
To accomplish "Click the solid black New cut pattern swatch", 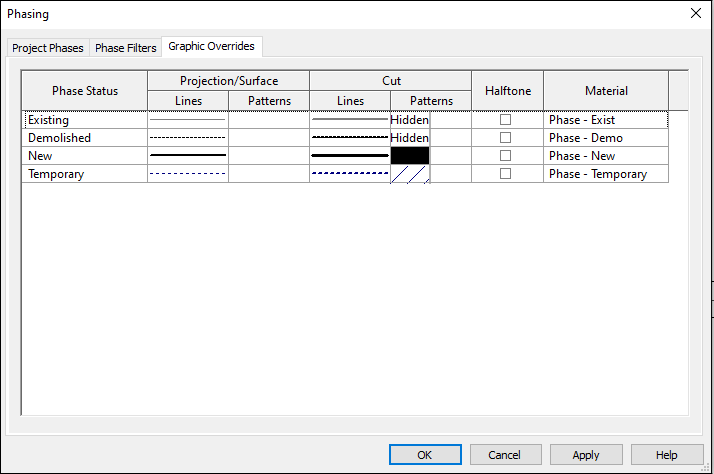I will (410, 156).
